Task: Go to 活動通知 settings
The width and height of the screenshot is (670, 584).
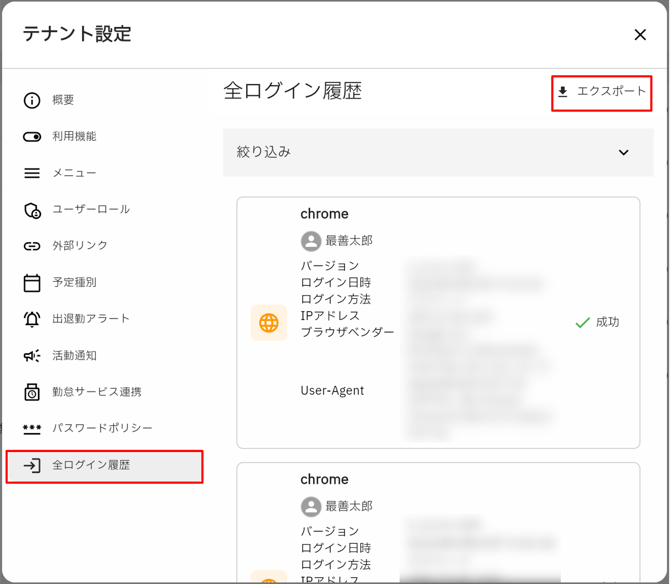Action: point(104,355)
